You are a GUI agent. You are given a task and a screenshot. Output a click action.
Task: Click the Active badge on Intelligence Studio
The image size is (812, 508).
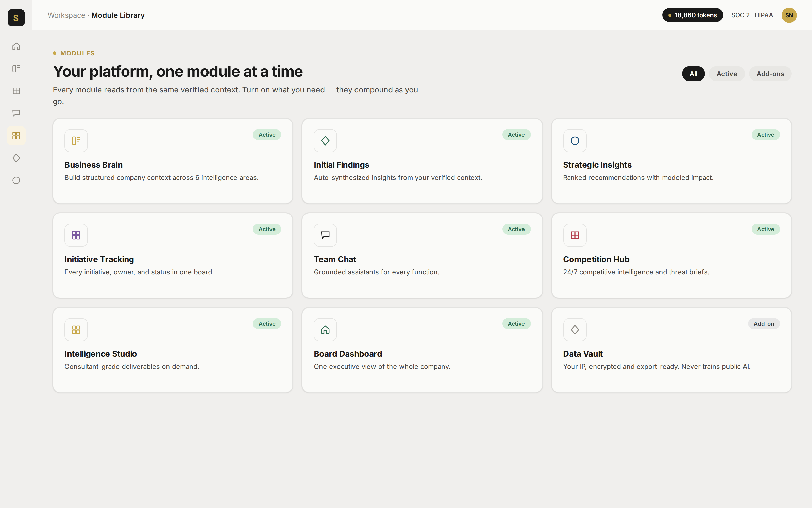pos(267,324)
